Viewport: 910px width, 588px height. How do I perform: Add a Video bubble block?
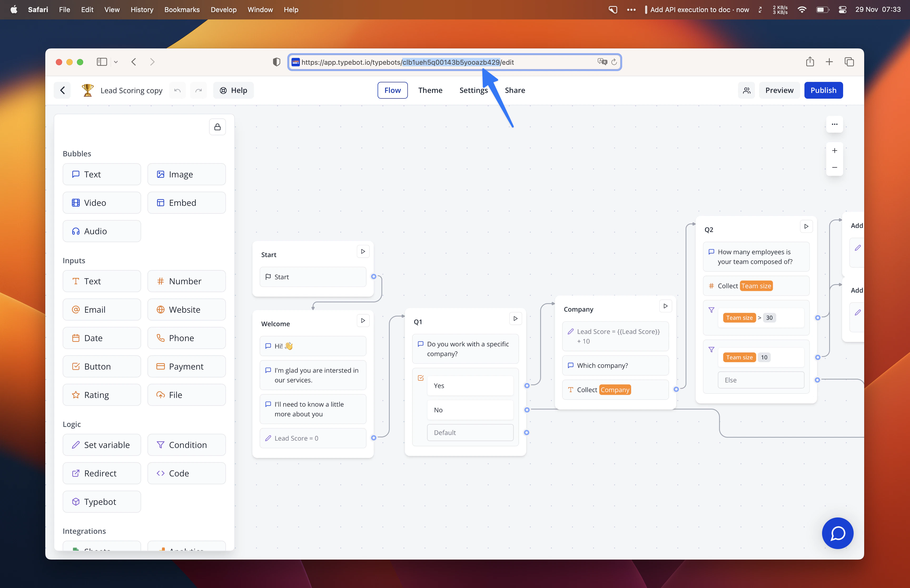pyautogui.click(x=102, y=202)
